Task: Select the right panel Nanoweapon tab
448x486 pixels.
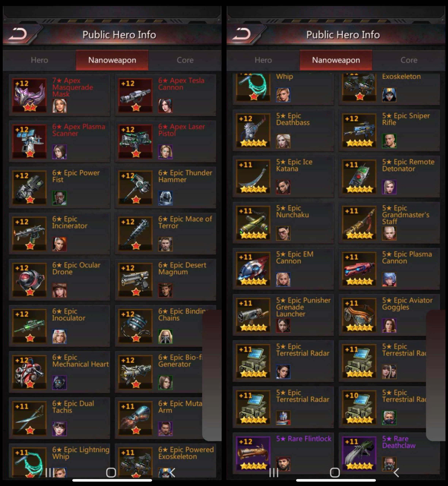Action: pyautogui.click(x=336, y=60)
